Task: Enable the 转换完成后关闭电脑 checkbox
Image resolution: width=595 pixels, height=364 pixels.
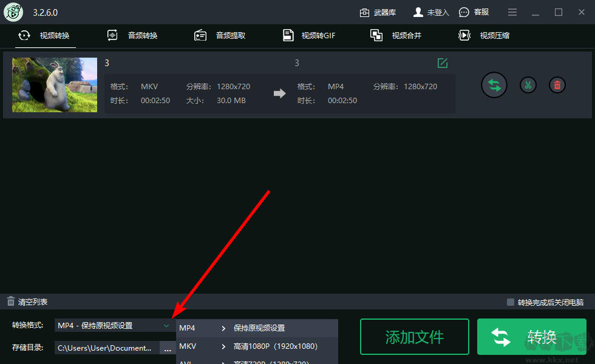Action: coord(512,301)
